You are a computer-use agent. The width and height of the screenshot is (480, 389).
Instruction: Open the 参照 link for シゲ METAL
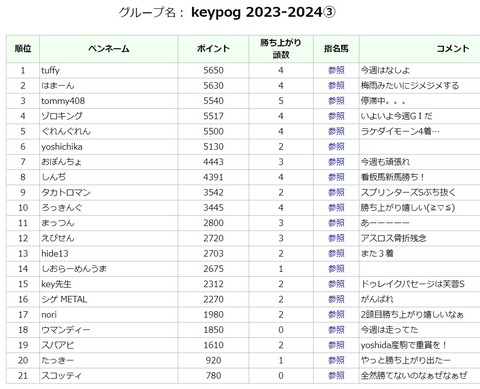tap(336, 299)
